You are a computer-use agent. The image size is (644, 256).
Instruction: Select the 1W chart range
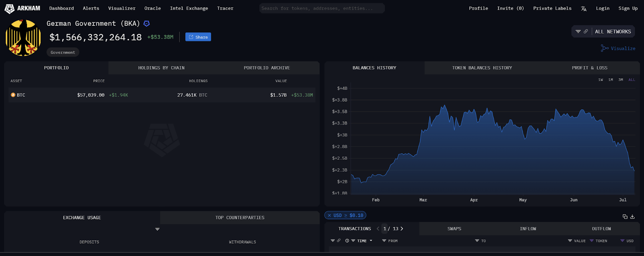click(601, 80)
